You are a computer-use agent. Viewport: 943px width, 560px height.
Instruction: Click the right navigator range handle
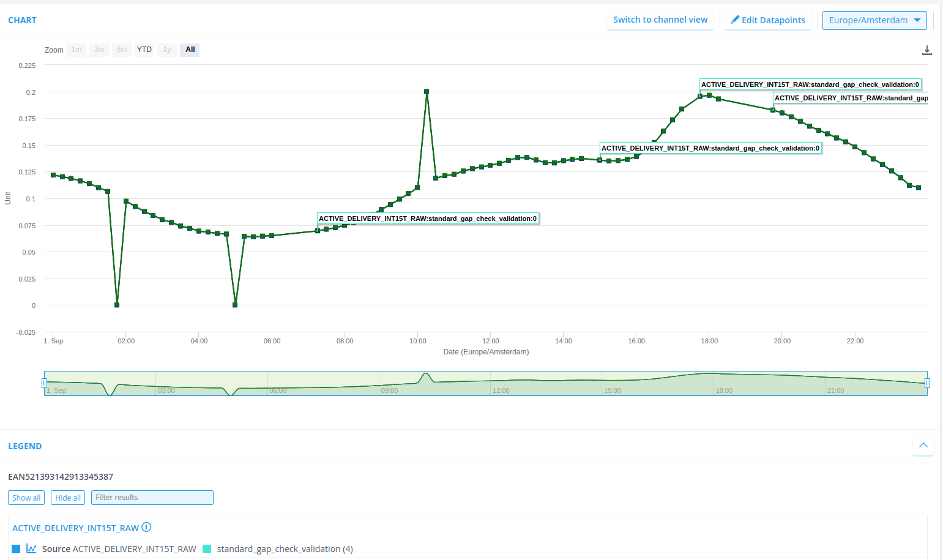(927, 383)
